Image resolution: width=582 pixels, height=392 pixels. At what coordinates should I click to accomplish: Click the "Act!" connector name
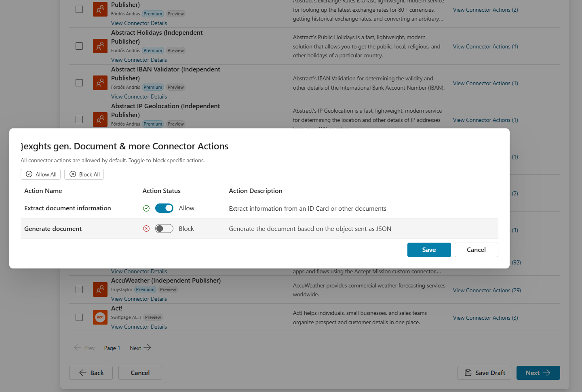[x=117, y=308]
